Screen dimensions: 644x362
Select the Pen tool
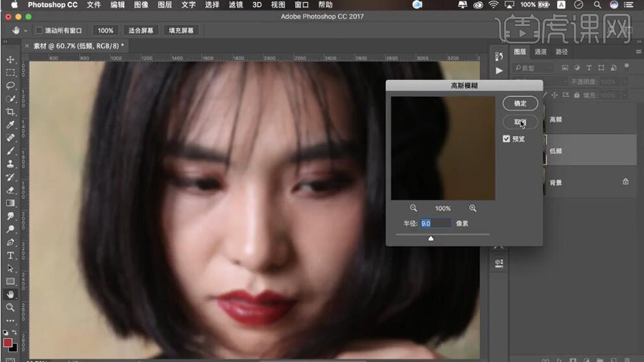10,242
